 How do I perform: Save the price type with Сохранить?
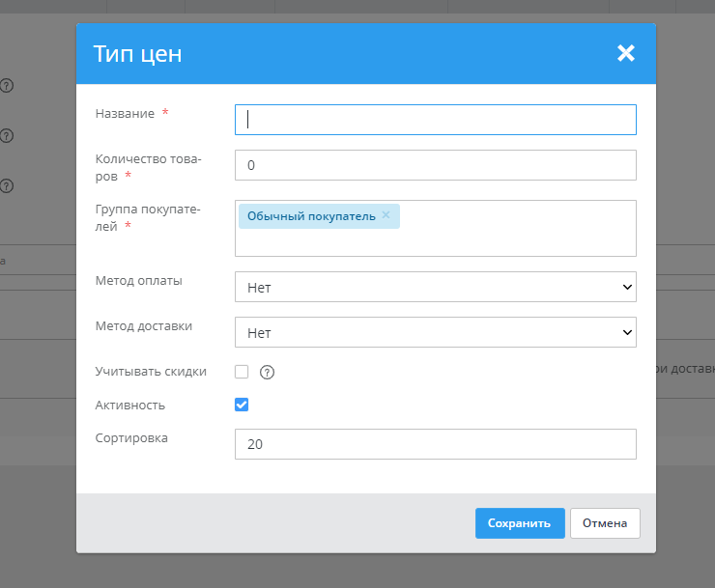(x=519, y=523)
